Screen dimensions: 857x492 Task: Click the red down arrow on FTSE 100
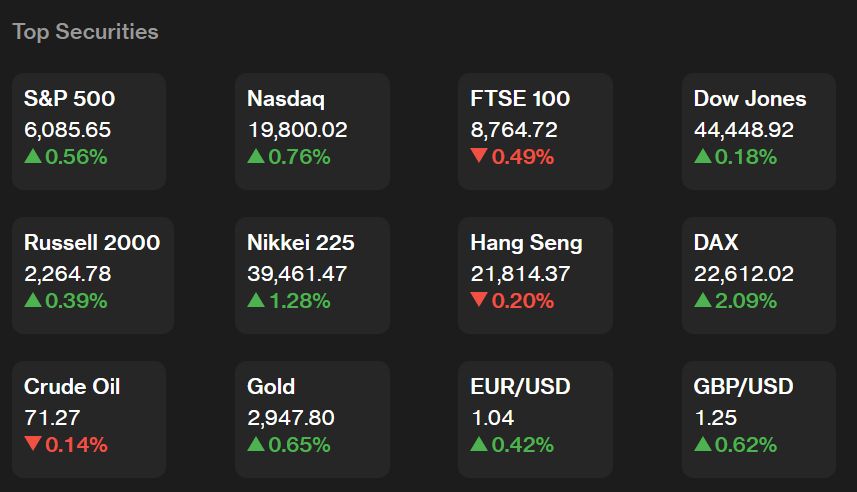click(x=479, y=156)
